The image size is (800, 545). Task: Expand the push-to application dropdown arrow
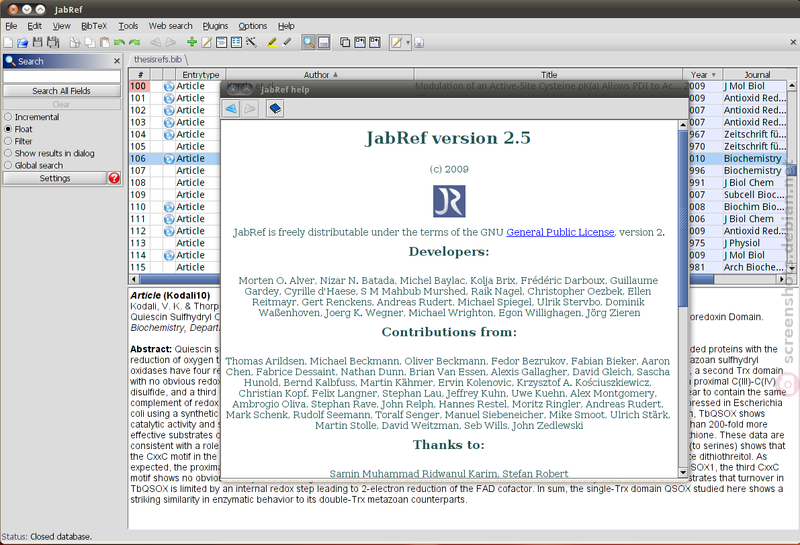click(x=408, y=43)
